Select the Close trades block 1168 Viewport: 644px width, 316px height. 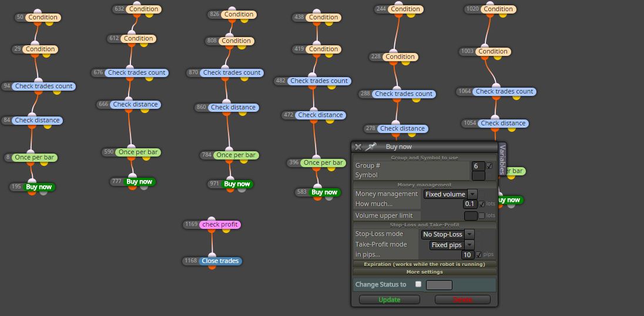click(x=220, y=261)
